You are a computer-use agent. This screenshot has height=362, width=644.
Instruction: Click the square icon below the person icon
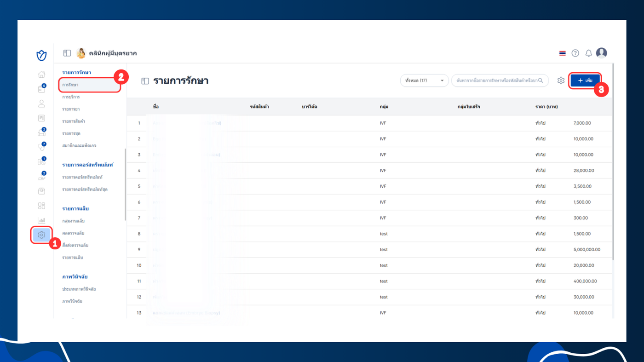pos(41,118)
